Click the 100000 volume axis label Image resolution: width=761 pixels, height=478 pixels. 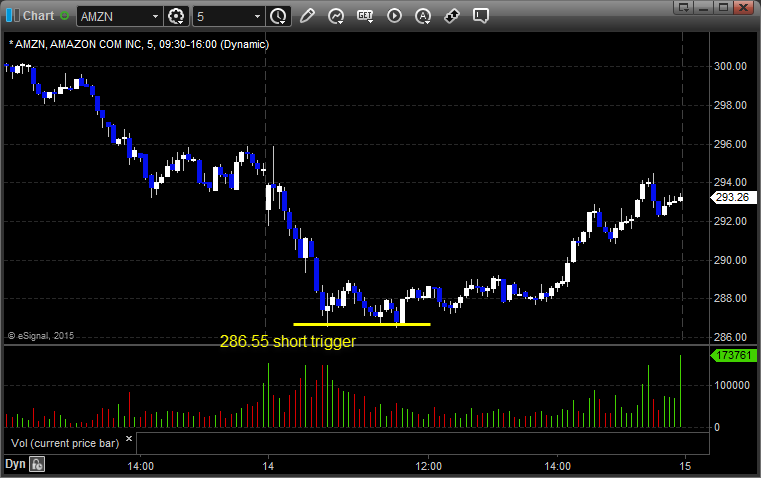point(732,385)
